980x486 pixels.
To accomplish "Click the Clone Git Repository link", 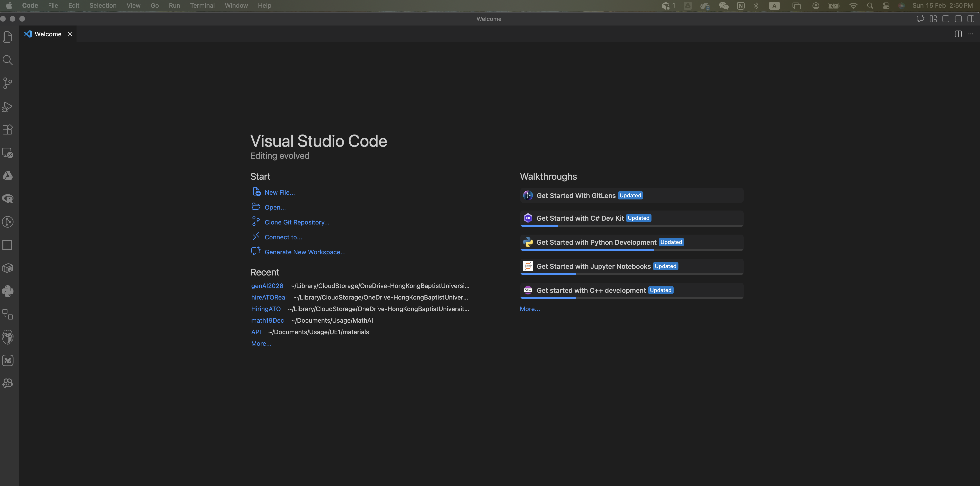I will click(x=297, y=222).
